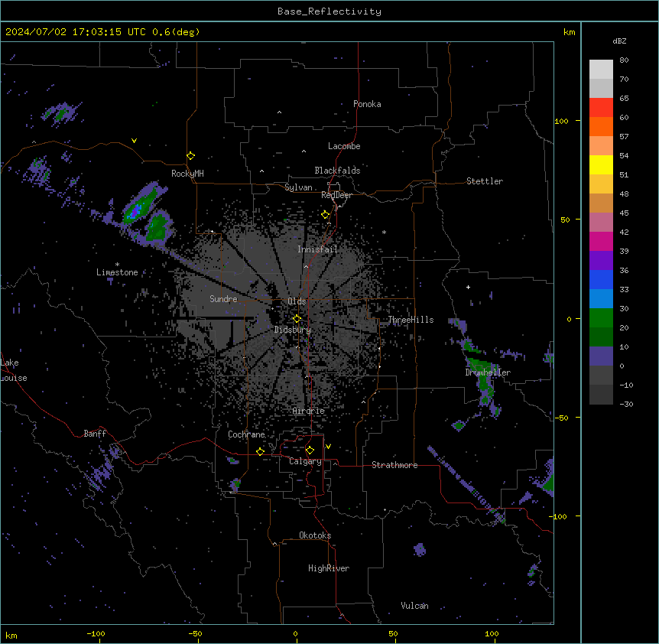Click the Stettler label

[x=485, y=181]
